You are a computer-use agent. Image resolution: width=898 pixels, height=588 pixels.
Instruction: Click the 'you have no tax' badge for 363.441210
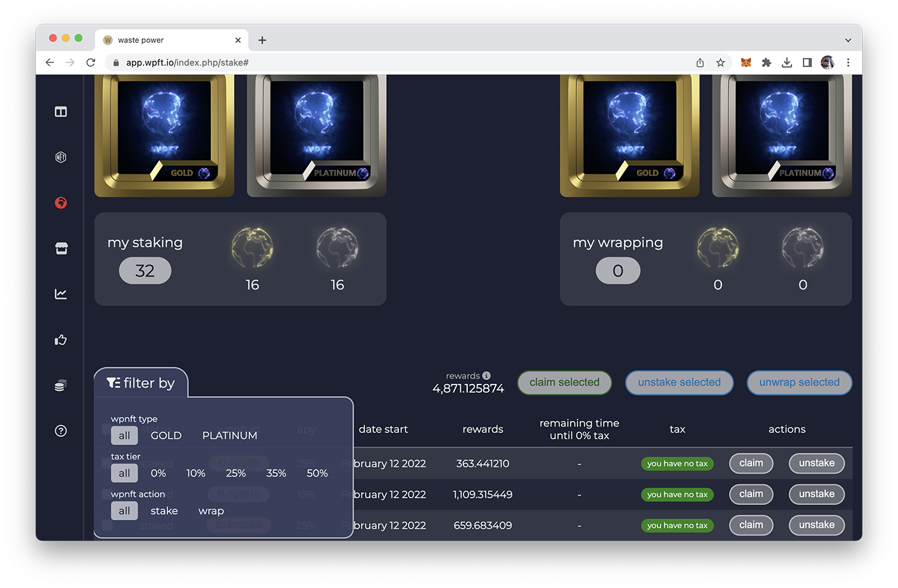677,464
